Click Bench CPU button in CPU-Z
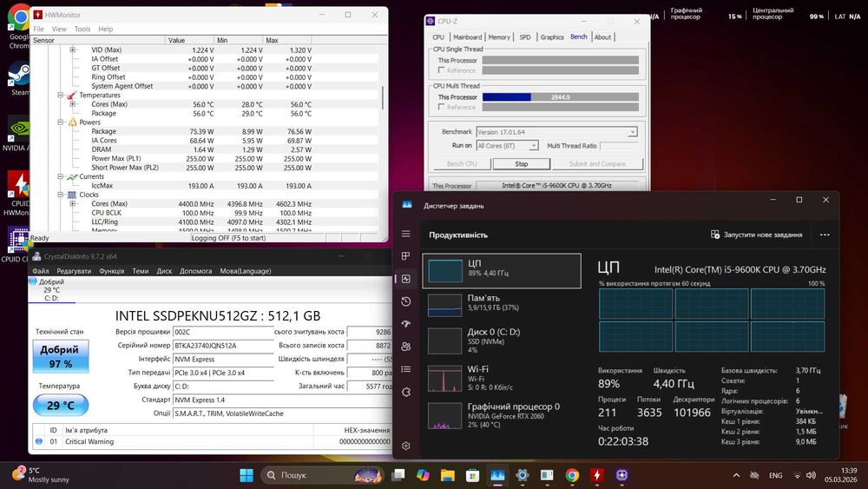This screenshot has width=868, height=489. coord(462,164)
